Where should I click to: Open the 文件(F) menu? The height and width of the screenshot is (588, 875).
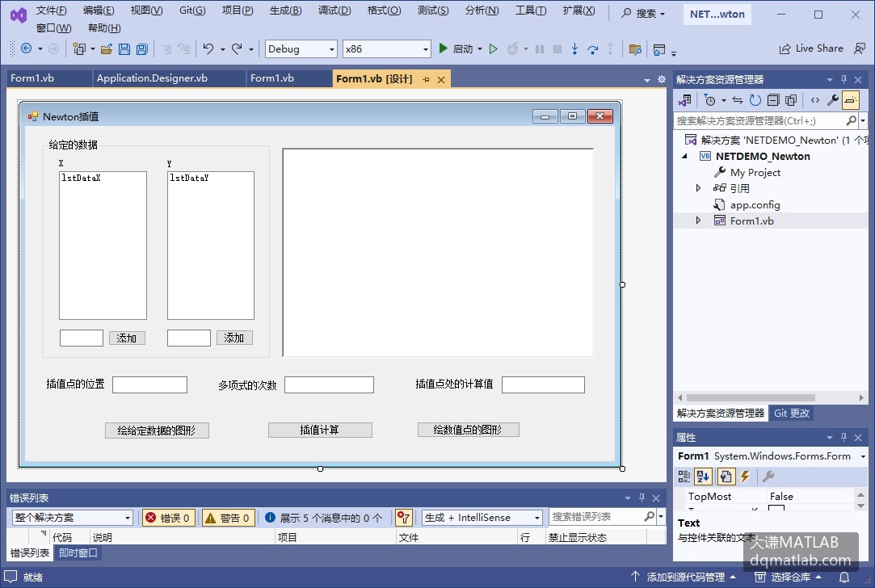tap(52, 10)
